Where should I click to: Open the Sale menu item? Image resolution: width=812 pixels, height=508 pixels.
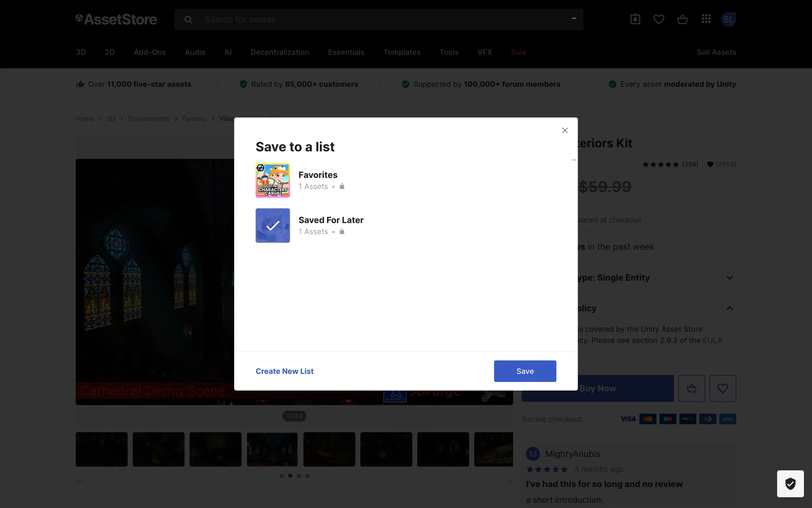pos(518,52)
